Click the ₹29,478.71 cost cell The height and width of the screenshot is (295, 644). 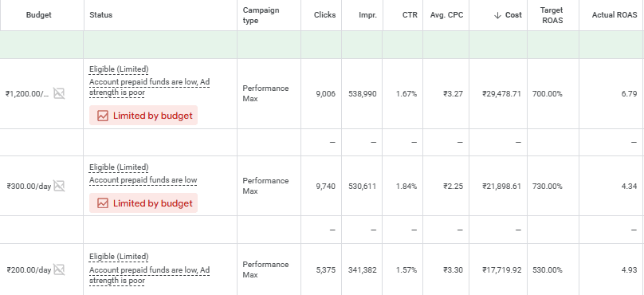(501, 93)
